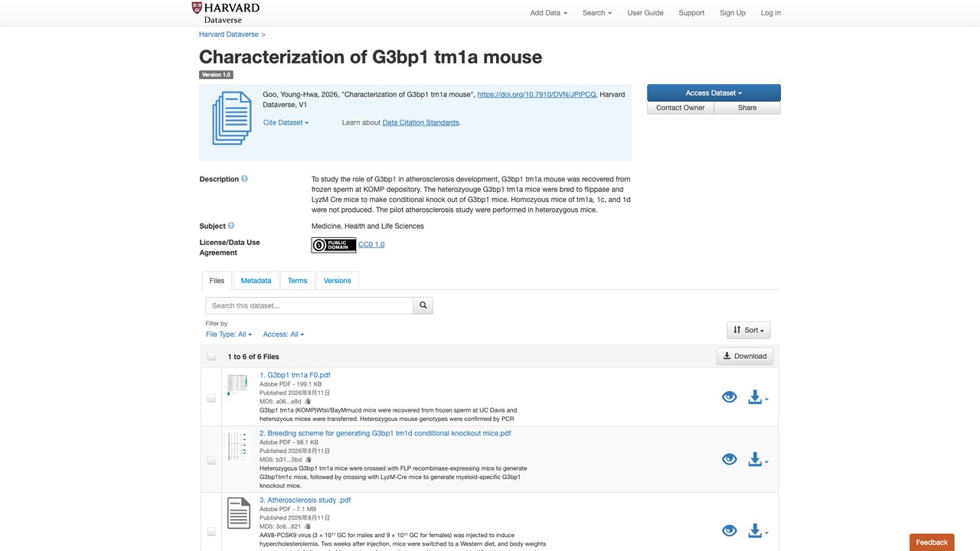This screenshot has height=551, width=980.
Task: Preview G3bp1 tm1a F0.pdf with eye icon
Action: click(x=730, y=397)
